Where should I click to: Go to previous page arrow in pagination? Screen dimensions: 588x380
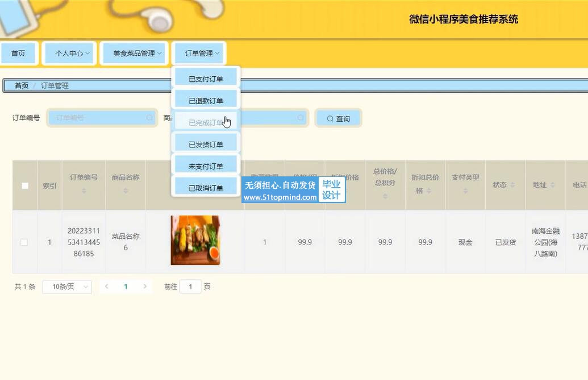[106, 287]
